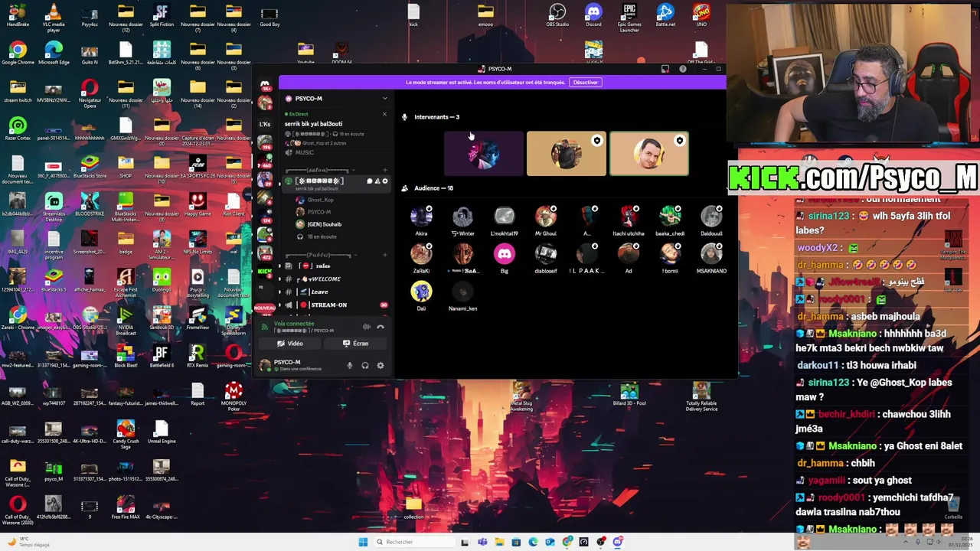Close the En Direct stage notice
980x551 pixels.
coord(384,114)
